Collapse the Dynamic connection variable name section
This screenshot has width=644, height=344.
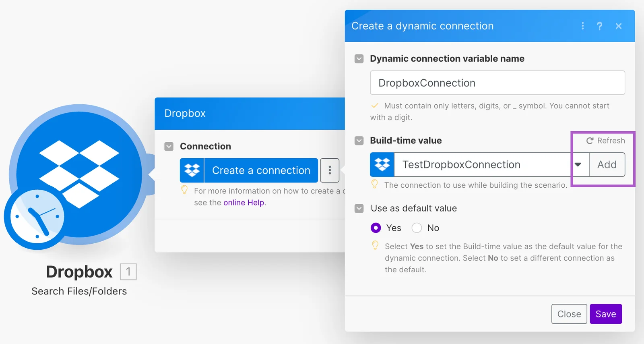(x=359, y=59)
